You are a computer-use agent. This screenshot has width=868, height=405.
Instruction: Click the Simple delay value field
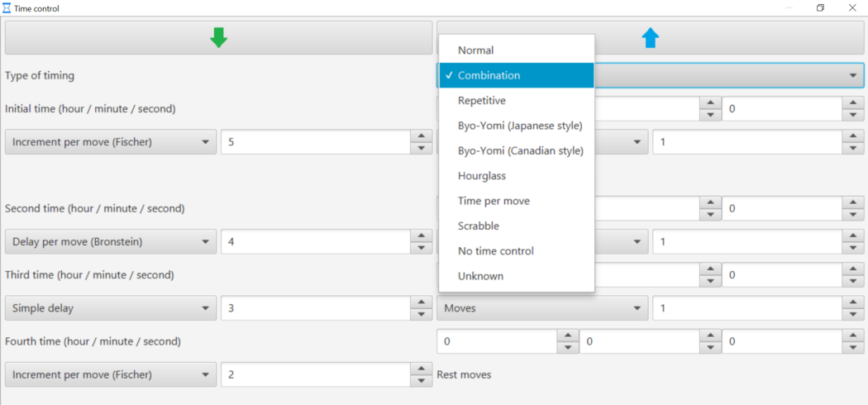pos(315,308)
